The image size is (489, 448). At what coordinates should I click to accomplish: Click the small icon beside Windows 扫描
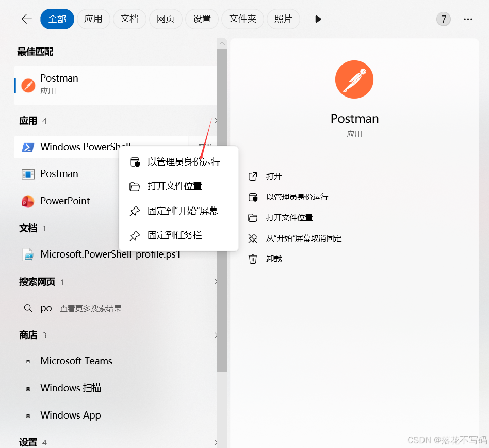(28, 389)
